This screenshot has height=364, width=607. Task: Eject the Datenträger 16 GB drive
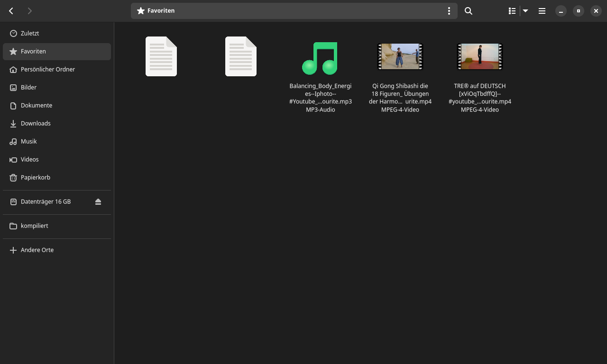pyautogui.click(x=98, y=202)
